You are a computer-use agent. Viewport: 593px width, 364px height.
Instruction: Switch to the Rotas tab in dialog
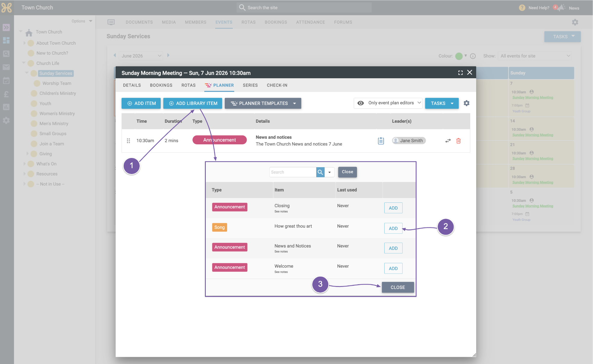pyautogui.click(x=189, y=85)
